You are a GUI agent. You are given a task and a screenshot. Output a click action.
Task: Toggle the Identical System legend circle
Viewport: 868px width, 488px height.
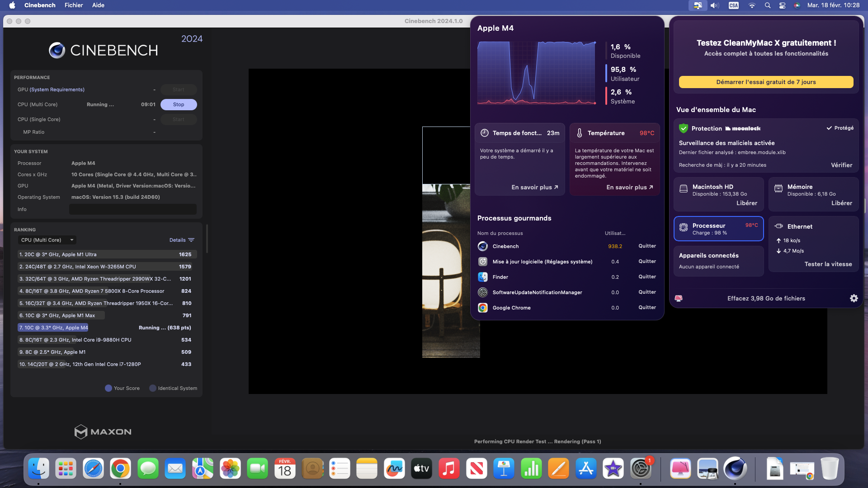click(153, 388)
